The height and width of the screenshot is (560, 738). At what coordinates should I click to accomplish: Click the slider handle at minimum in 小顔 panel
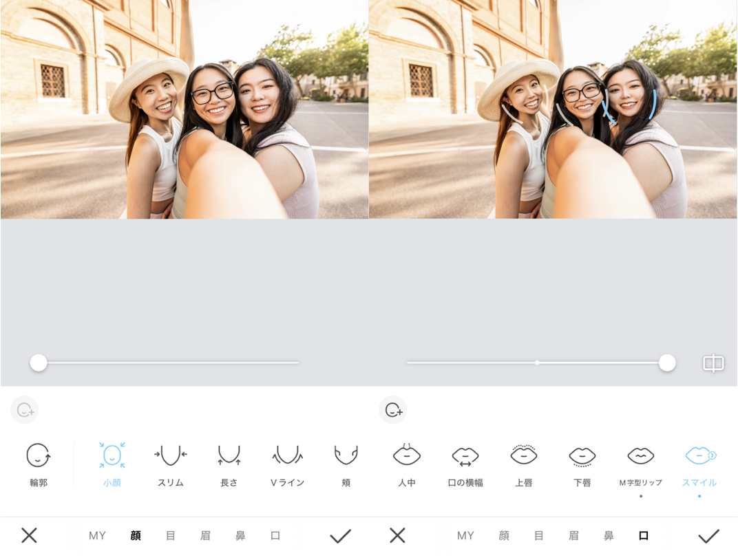(39, 363)
